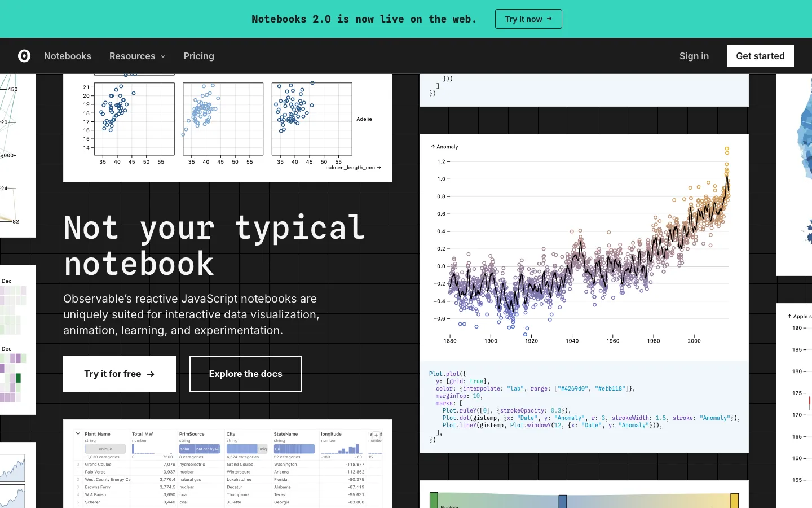Click the Adelie penguin scatter facet label
Screen dimensions: 812x508
[x=364, y=119]
